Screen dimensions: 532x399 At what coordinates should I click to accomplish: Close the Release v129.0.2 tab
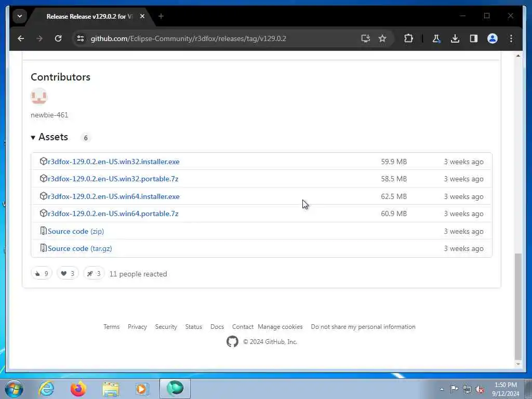[x=142, y=16]
